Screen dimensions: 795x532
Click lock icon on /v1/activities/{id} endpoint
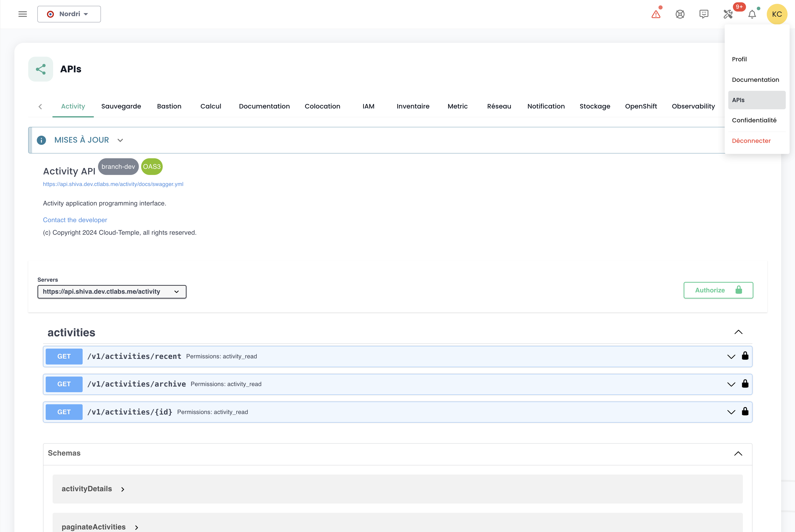tap(745, 411)
